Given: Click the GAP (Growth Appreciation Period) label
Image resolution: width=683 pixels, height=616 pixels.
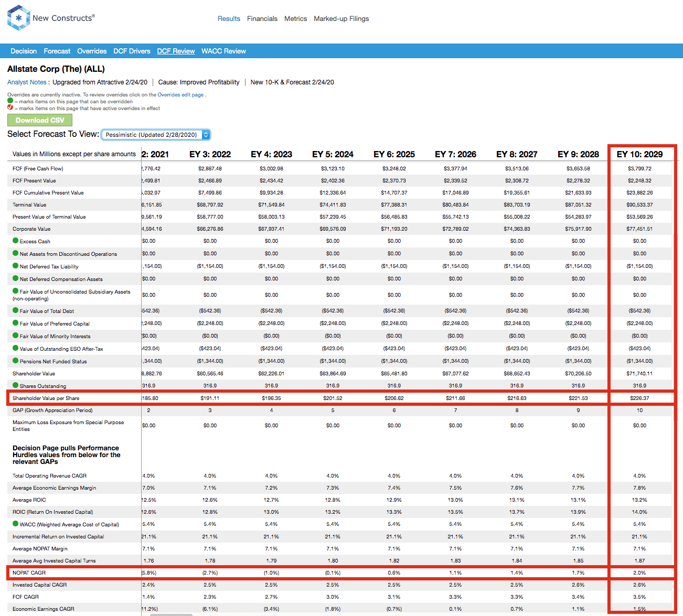Looking at the screenshot, I should [x=52, y=410].
